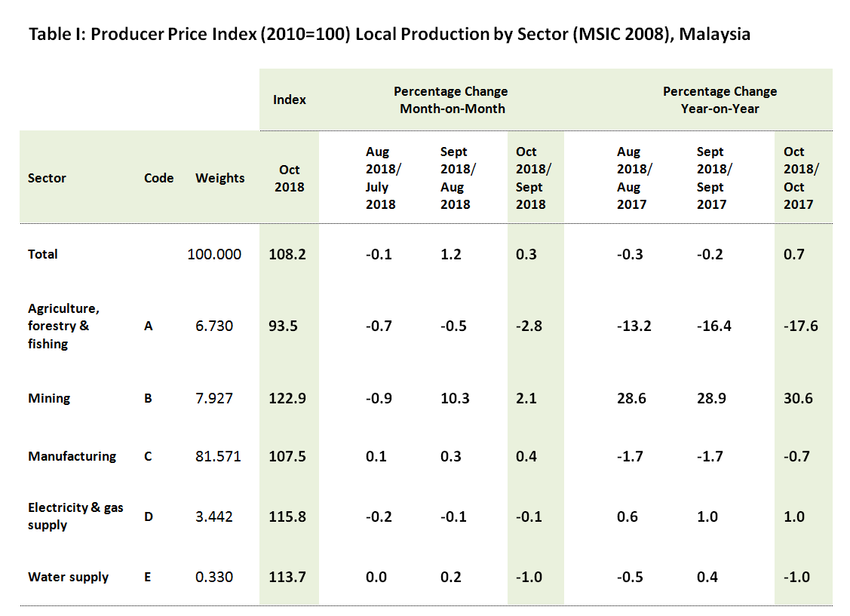Click Water supply index value 113.7

tap(287, 577)
